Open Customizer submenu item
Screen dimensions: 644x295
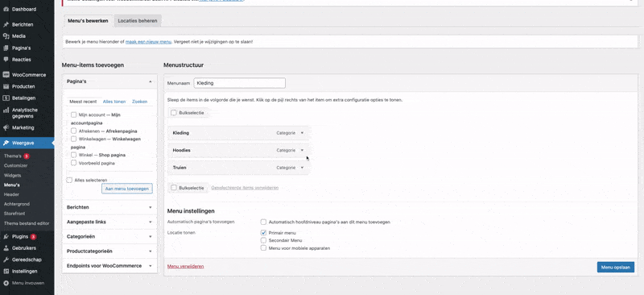click(x=15, y=165)
